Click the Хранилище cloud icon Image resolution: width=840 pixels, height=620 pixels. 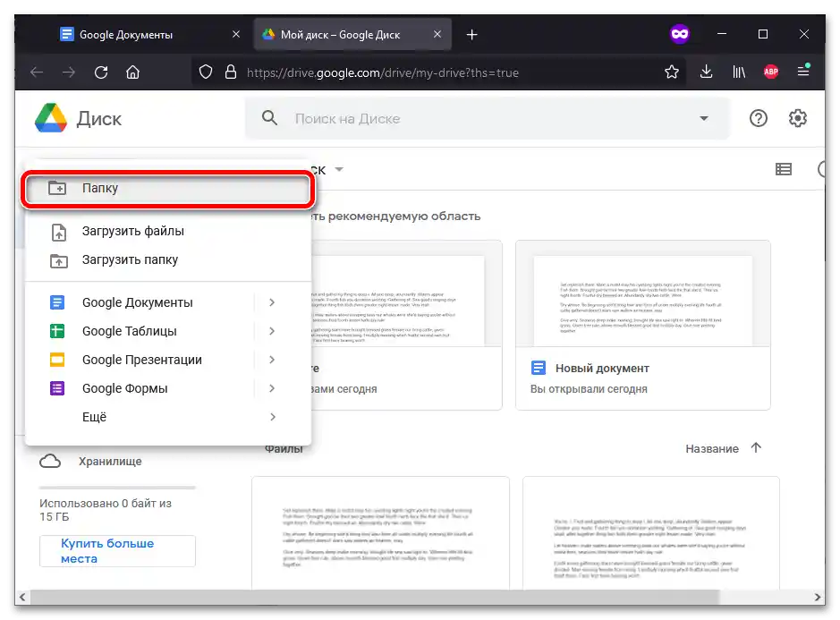tap(50, 461)
